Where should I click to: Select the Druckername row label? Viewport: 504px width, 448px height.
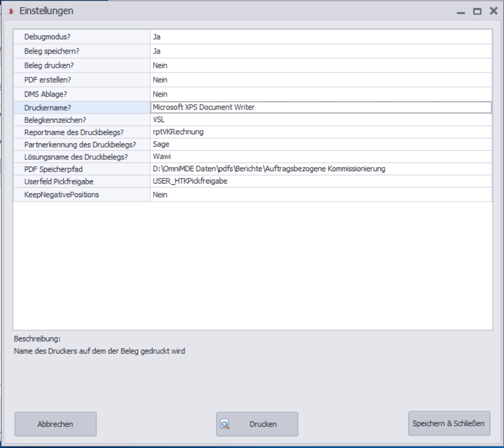(x=82, y=107)
